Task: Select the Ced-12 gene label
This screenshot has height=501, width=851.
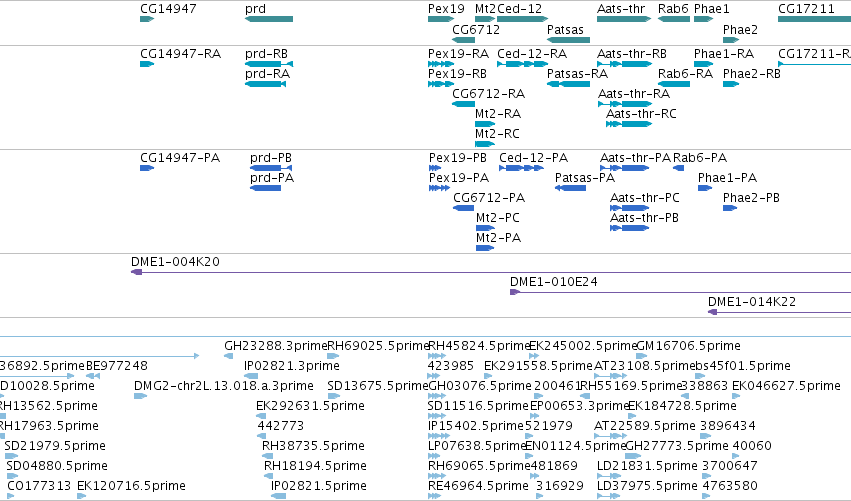Action: coord(519,9)
